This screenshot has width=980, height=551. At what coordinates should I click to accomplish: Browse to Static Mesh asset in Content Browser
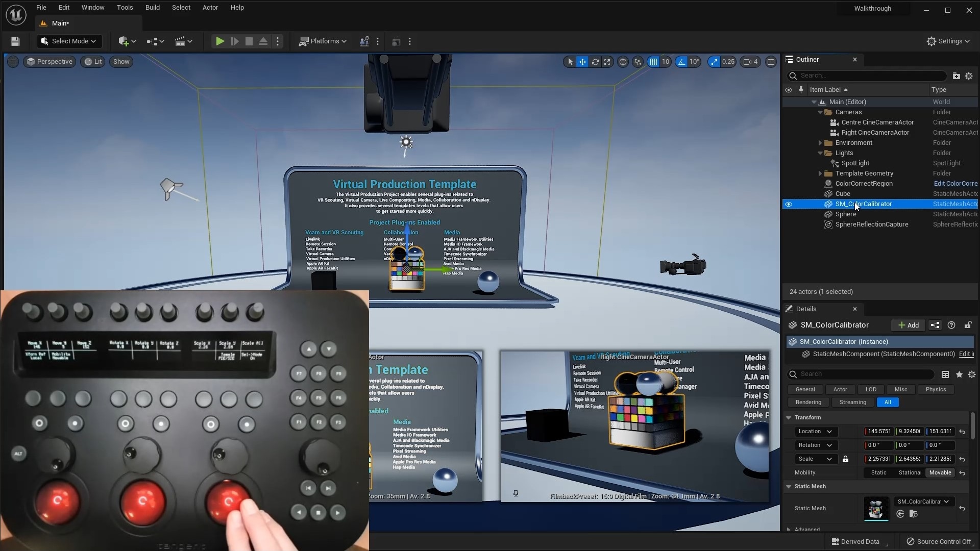click(x=913, y=514)
